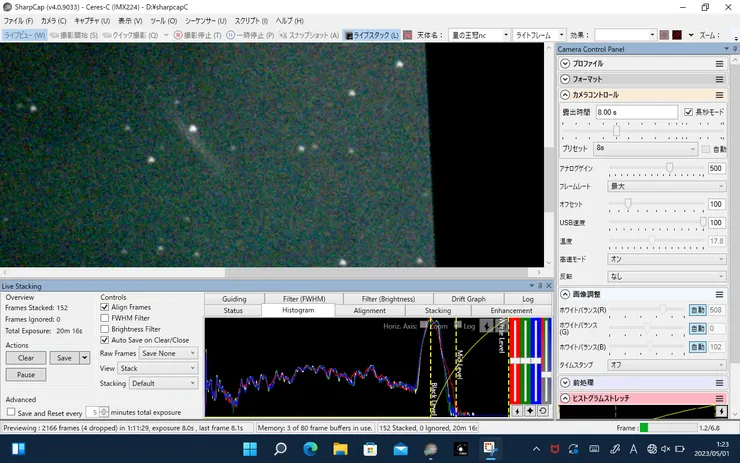Toggle the 長秒モード checkbox
This screenshot has width=740, height=463.
click(689, 112)
